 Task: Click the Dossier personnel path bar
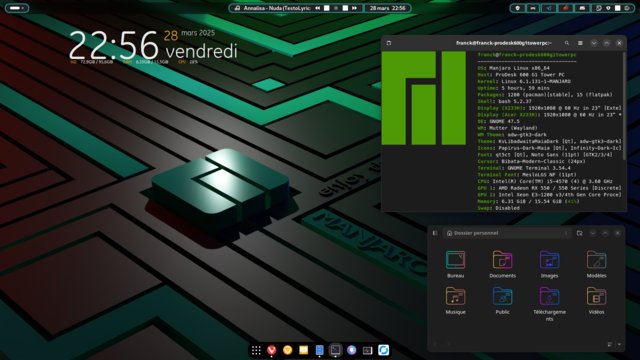coord(507,233)
